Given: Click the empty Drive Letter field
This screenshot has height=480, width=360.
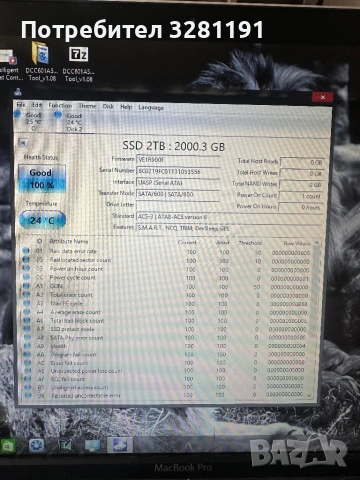Looking at the screenshot, I should [x=177, y=205].
